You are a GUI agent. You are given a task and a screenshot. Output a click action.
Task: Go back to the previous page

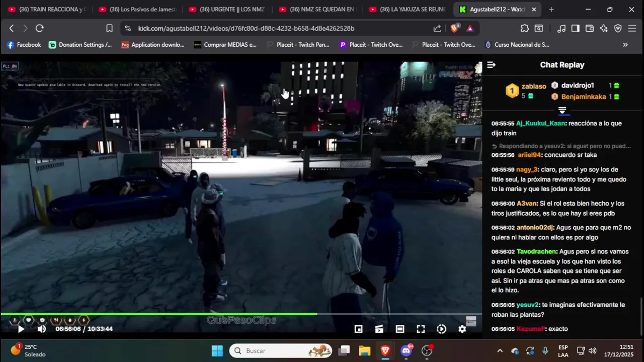tap(12, 29)
